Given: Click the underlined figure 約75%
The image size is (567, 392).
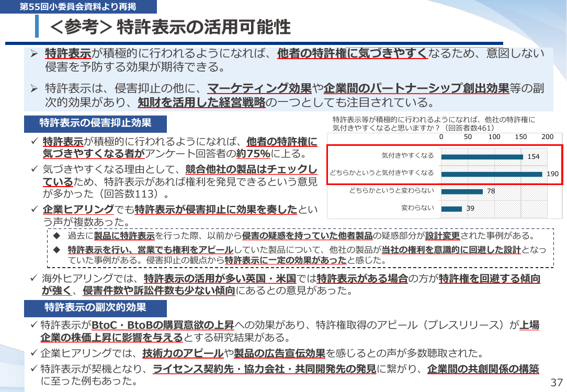Looking at the screenshot, I should (x=253, y=154).
